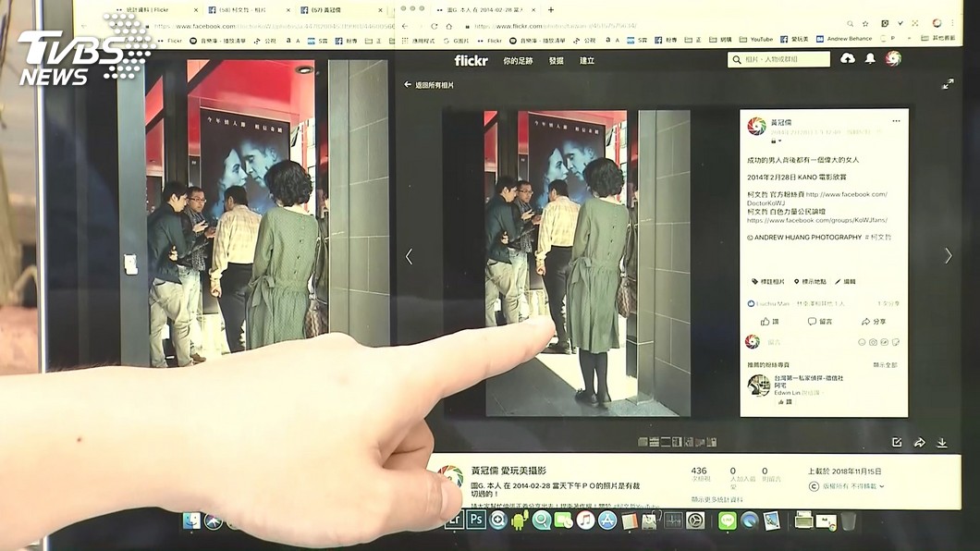Click the browser back arrow in Flickr window
The image size is (980, 551).
405,26
